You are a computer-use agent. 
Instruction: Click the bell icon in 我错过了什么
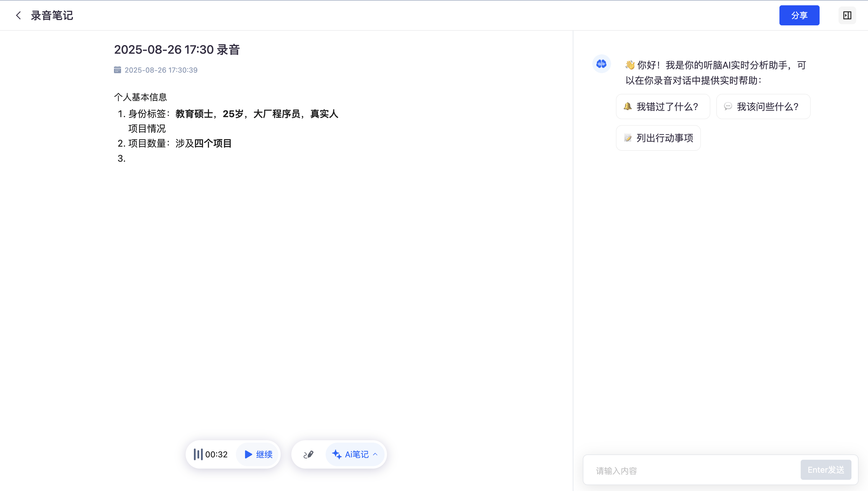tap(627, 107)
